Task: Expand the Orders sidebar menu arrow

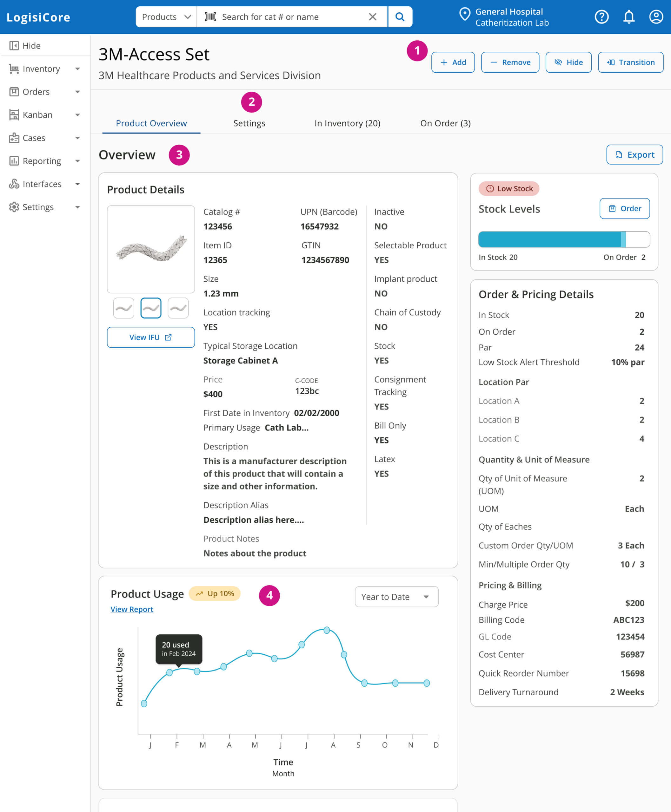Action: coord(78,92)
